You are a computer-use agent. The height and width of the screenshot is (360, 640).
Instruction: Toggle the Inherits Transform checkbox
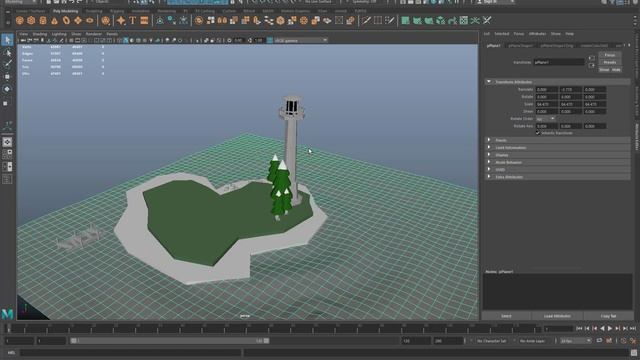tap(538, 133)
